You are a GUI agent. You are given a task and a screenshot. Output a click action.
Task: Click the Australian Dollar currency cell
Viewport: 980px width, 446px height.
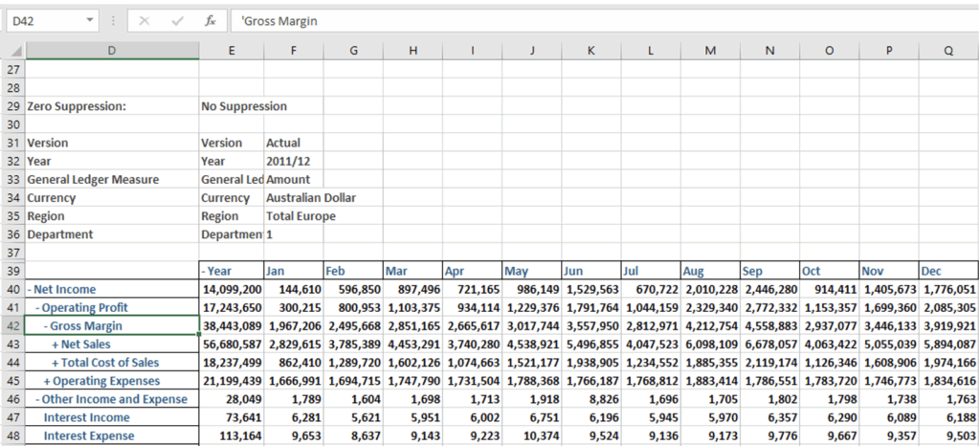coord(311,198)
